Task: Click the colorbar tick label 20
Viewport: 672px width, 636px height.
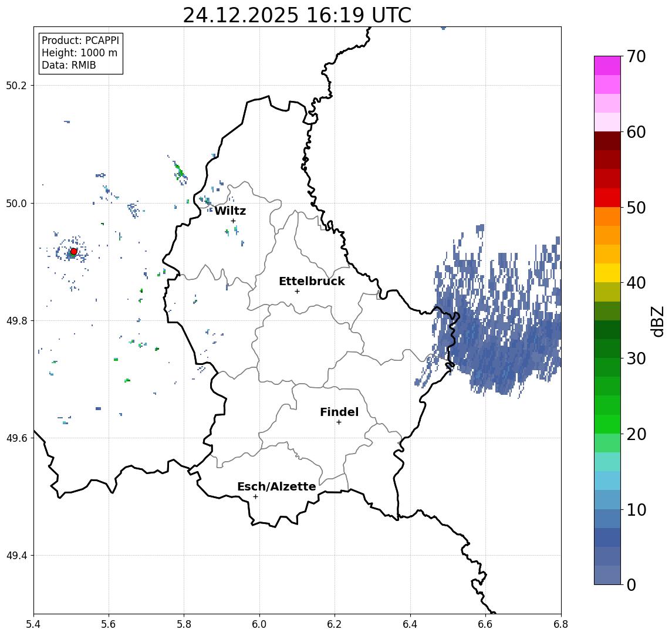Action: pos(636,434)
